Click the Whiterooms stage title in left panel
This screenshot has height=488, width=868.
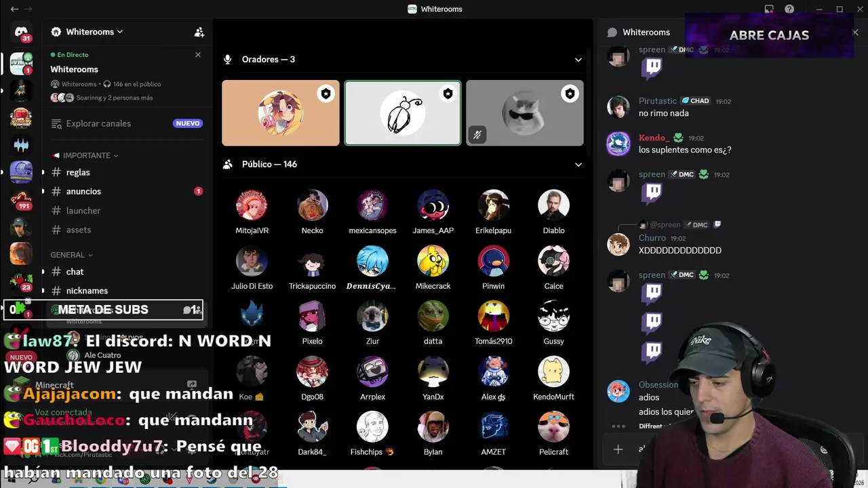click(74, 69)
